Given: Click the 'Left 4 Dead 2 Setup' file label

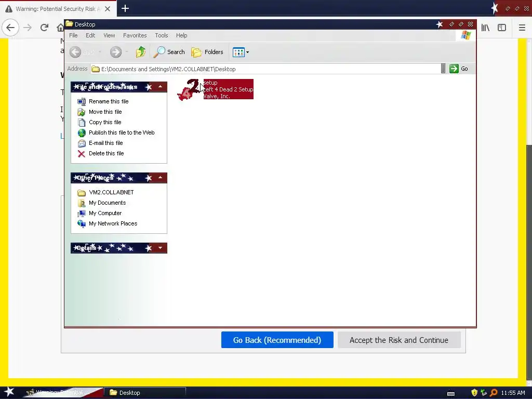Looking at the screenshot, I should click(x=229, y=89).
